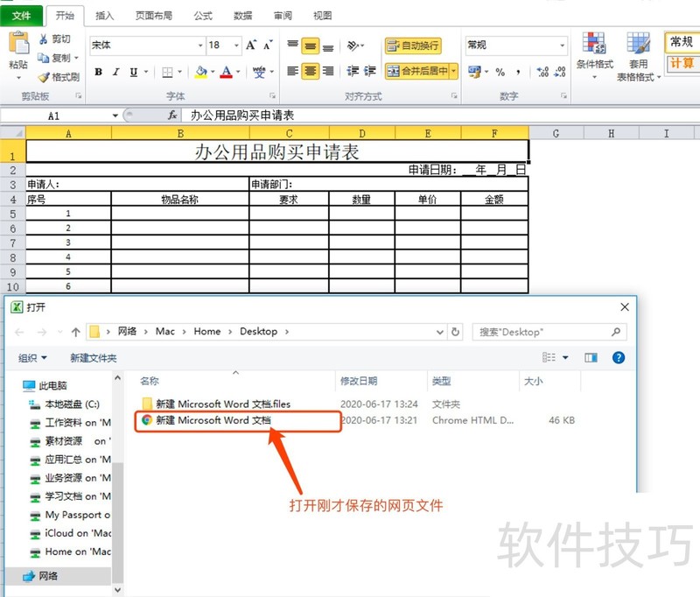This screenshot has height=597, width=700.
Task: Toggle center horizontal alignment
Action: [x=311, y=71]
